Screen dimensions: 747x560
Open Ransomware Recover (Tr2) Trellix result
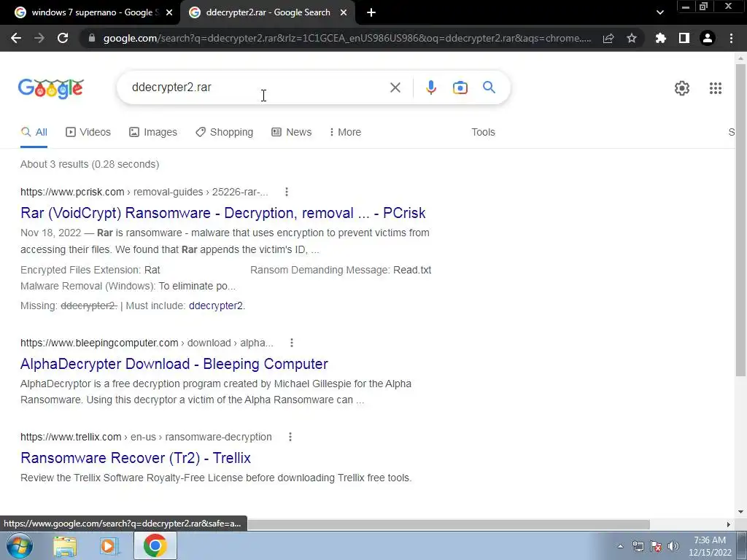(x=136, y=458)
